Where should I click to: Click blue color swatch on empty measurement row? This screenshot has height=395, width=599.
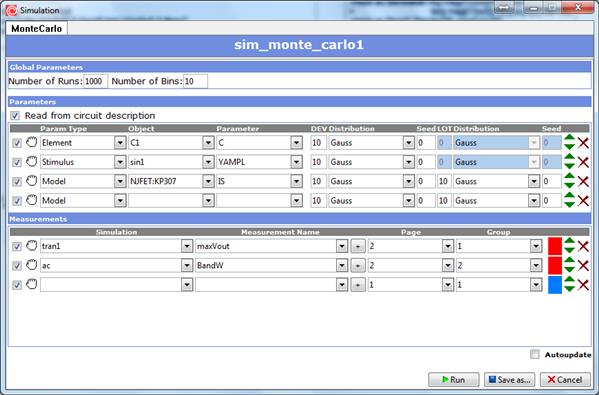[x=555, y=285]
